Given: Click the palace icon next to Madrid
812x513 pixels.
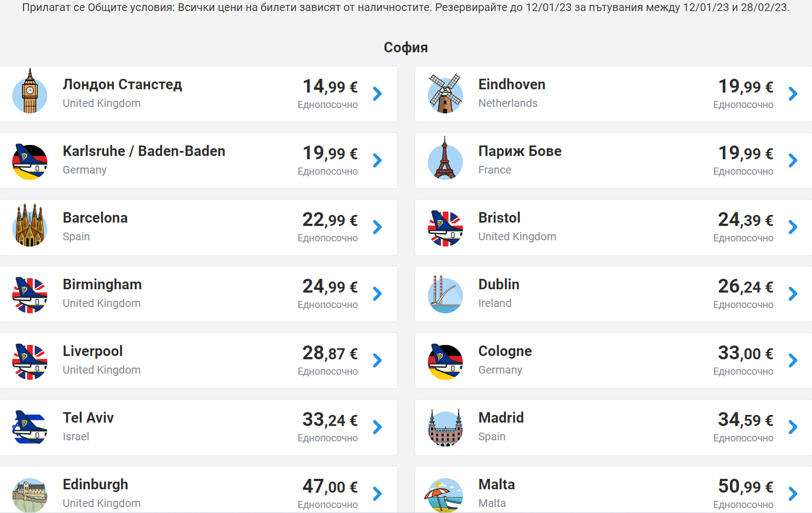Looking at the screenshot, I should click(445, 427).
